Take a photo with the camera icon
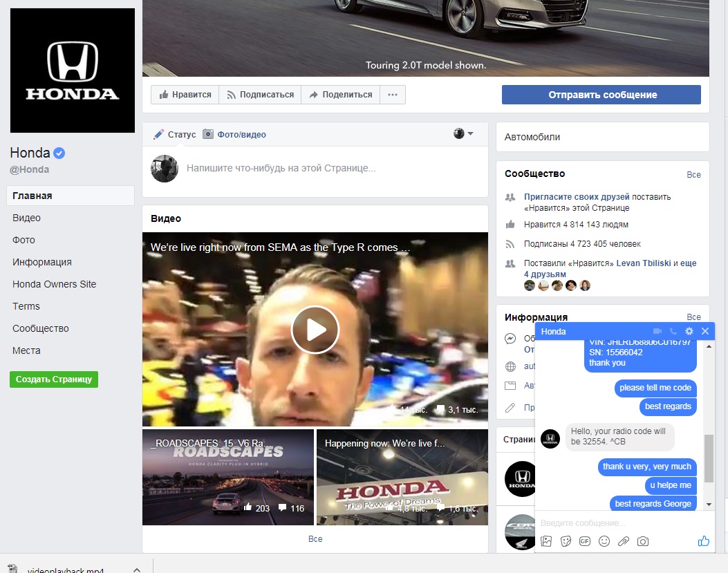 click(x=642, y=541)
